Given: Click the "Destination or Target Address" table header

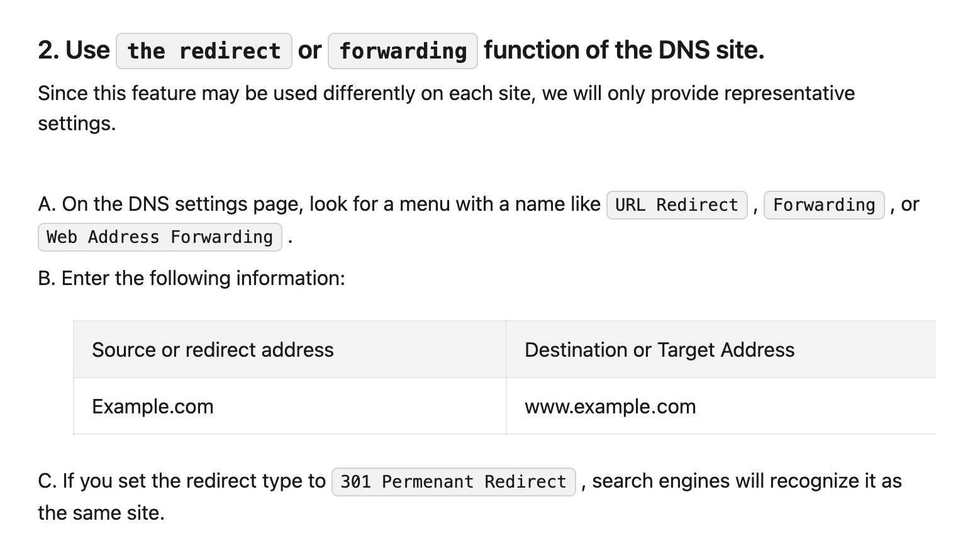Looking at the screenshot, I should click(659, 350).
